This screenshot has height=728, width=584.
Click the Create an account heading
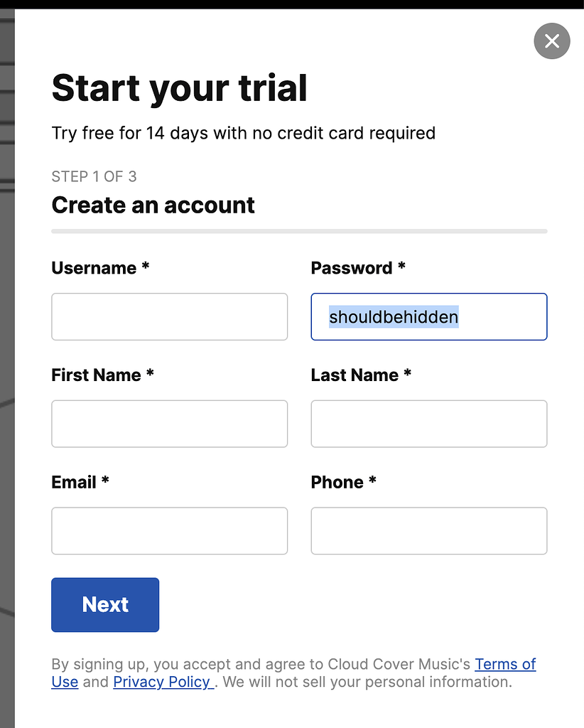point(153,205)
